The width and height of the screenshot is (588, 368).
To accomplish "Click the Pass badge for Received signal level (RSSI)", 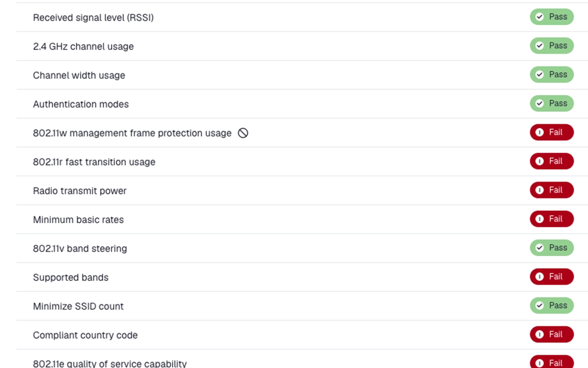I will click(552, 17).
